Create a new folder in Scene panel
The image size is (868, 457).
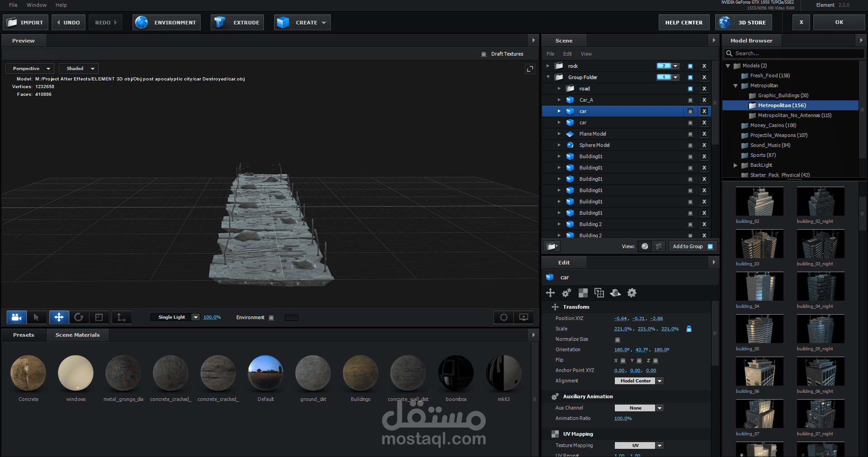(552, 246)
